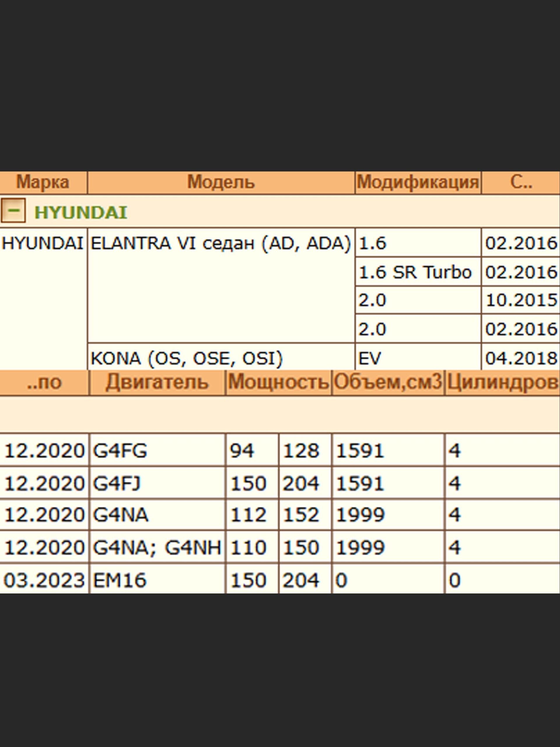Click the green HYUNDAI group label

[x=81, y=212]
